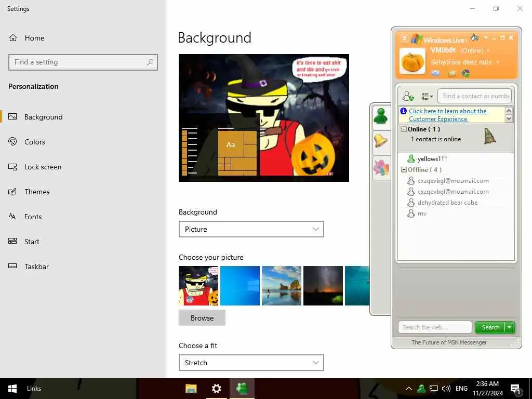Open the contact list view options dropdown
Viewport: 532px width, 399px height.
[x=427, y=97]
